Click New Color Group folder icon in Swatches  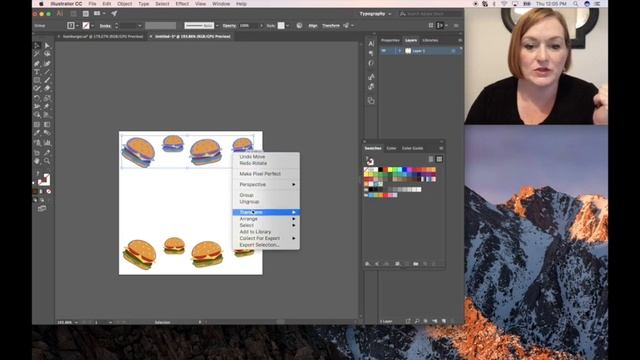(416, 264)
